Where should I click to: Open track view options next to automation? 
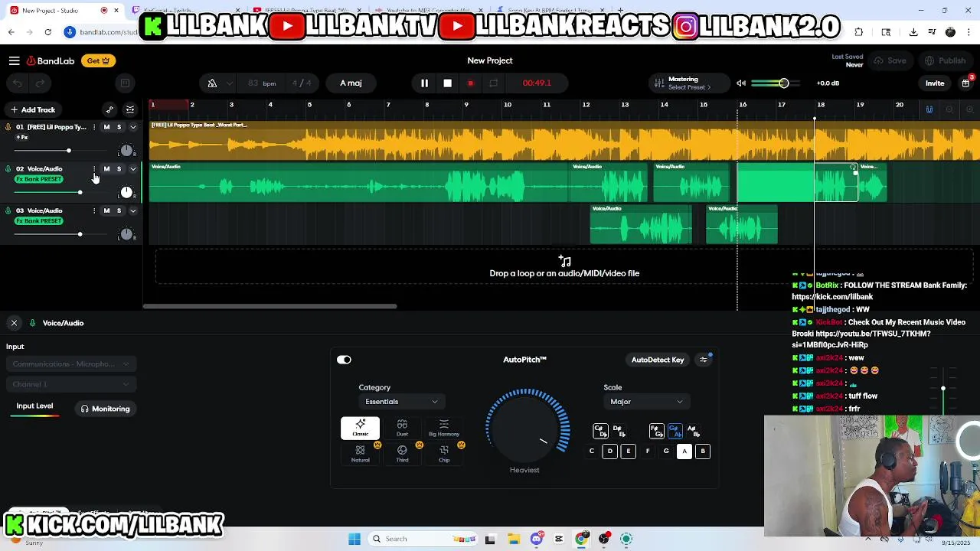pyautogui.click(x=130, y=109)
